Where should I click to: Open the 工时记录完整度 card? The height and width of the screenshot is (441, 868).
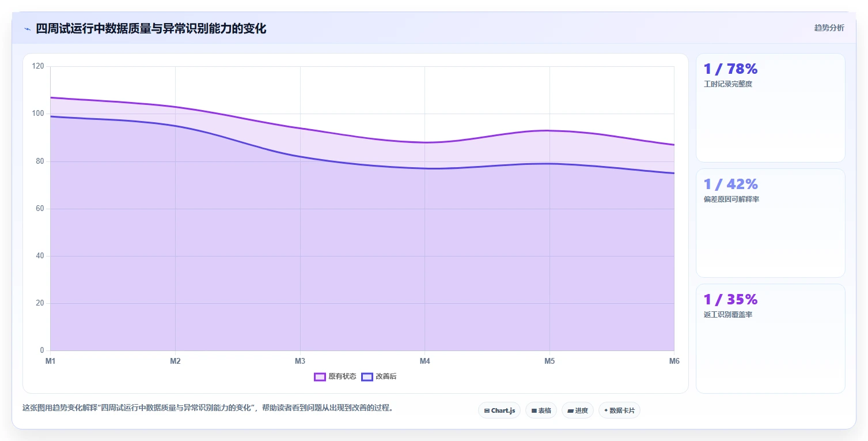point(770,108)
